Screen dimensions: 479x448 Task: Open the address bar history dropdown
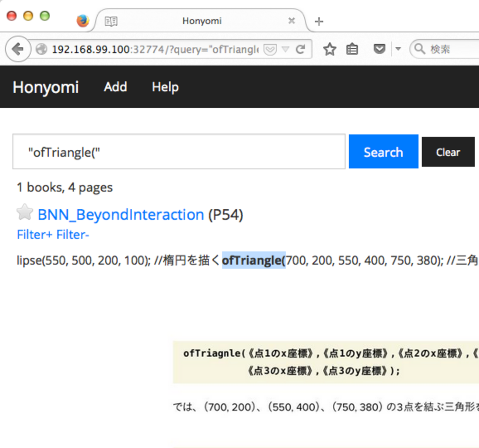tap(285, 49)
